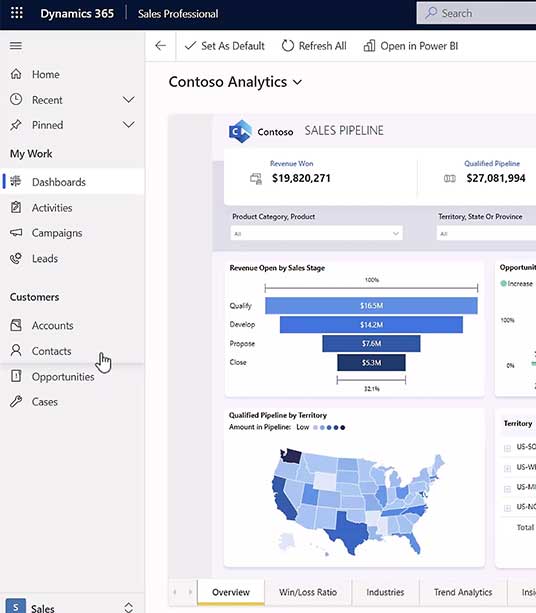Open the Territory, State Or Province dropdown

(486, 234)
